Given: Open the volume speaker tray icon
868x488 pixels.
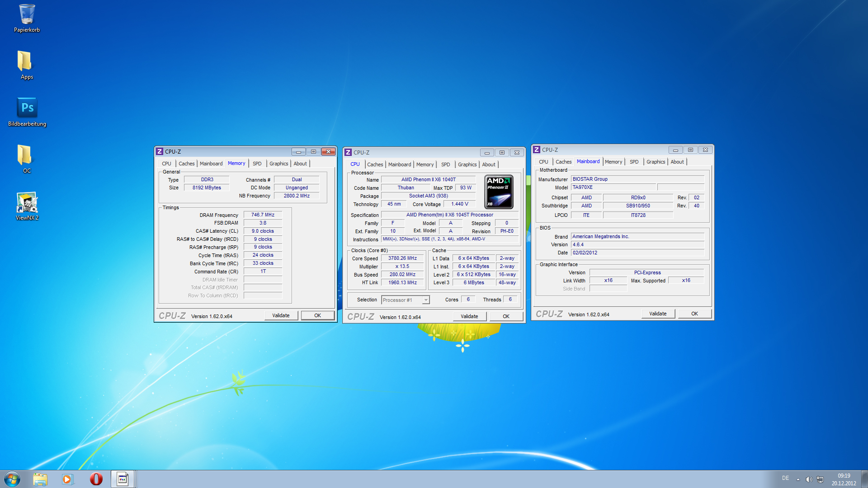Looking at the screenshot, I should point(809,479).
